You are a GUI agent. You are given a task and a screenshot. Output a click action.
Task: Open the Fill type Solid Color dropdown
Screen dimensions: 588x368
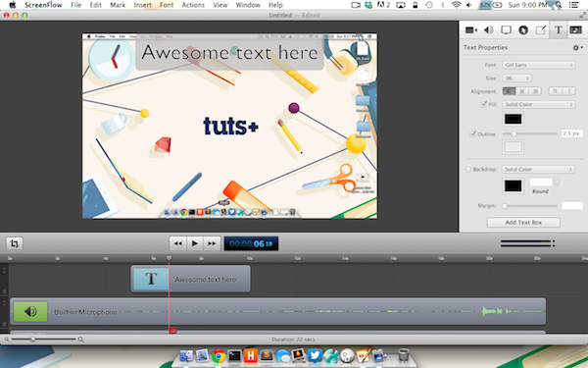pyautogui.click(x=538, y=104)
